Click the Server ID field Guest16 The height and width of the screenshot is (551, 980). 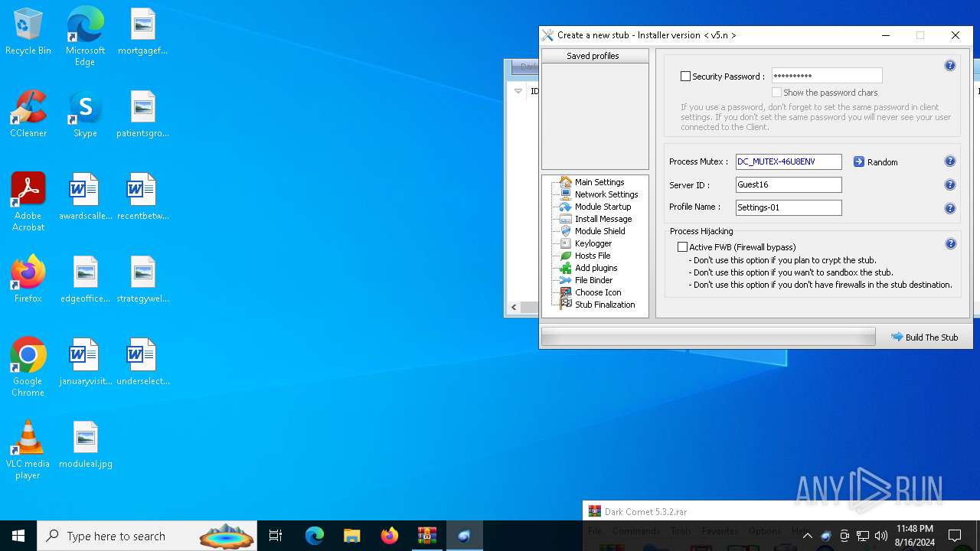point(789,184)
